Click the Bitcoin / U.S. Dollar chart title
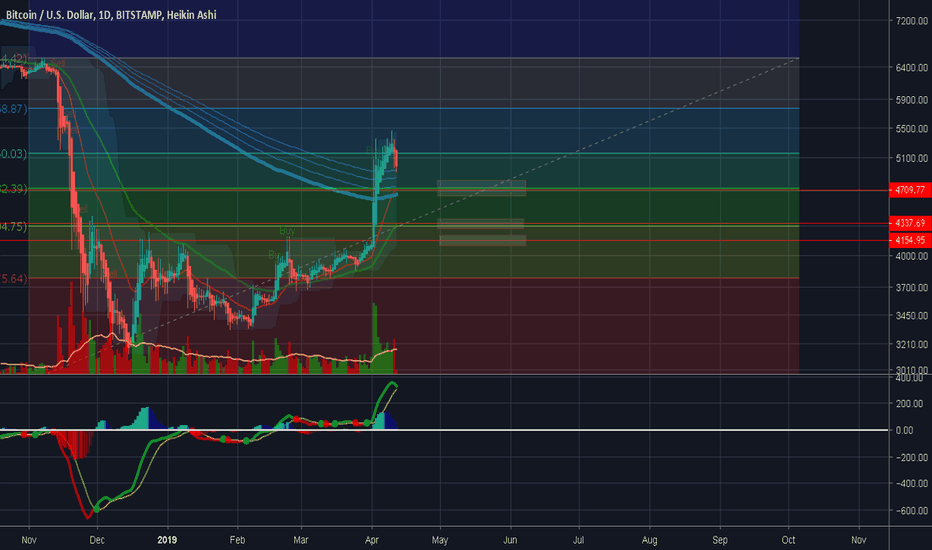Viewport: 932px width, 550px height. (x=111, y=15)
